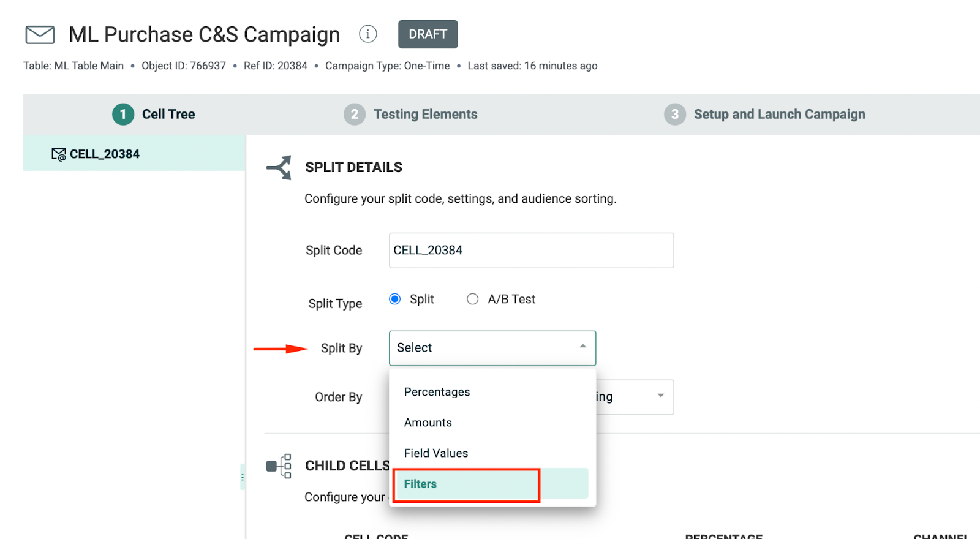Choose Field Values from the list
This screenshot has height=539, width=980.
(435, 453)
